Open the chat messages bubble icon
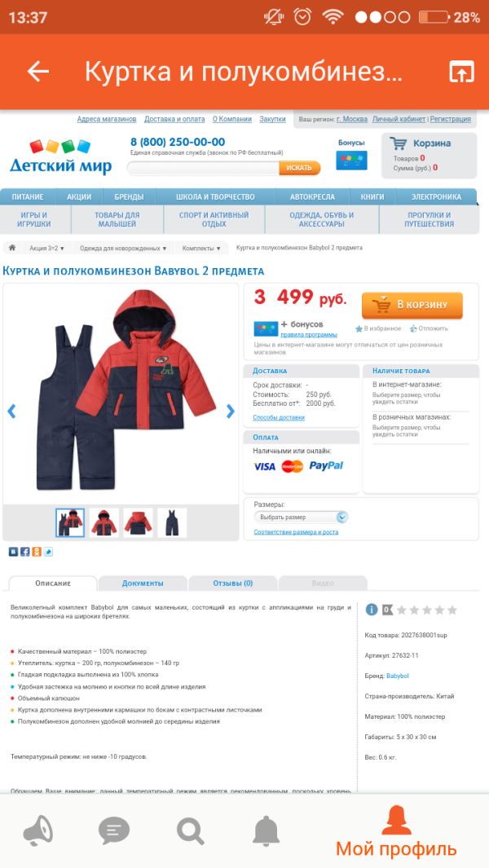 pyautogui.click(x=114, y=831)
